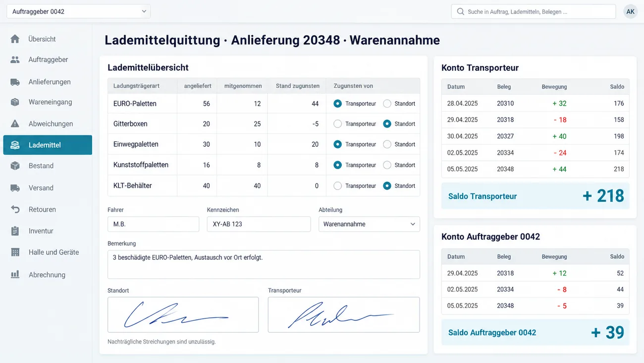Viewport: 644px width, 363px height.
Task: Click the Versand truck icon
Action: point(15,188)
